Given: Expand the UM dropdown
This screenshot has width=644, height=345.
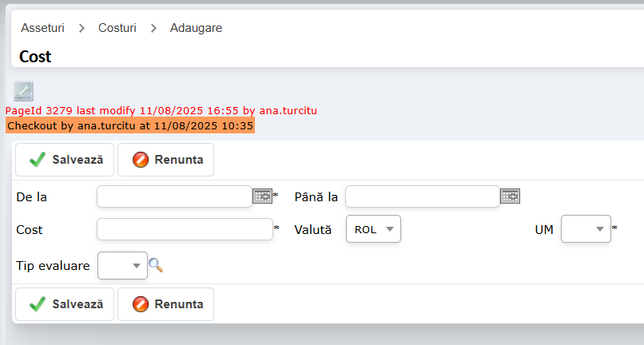Looking at the screenshot, I should click(586, 229).
